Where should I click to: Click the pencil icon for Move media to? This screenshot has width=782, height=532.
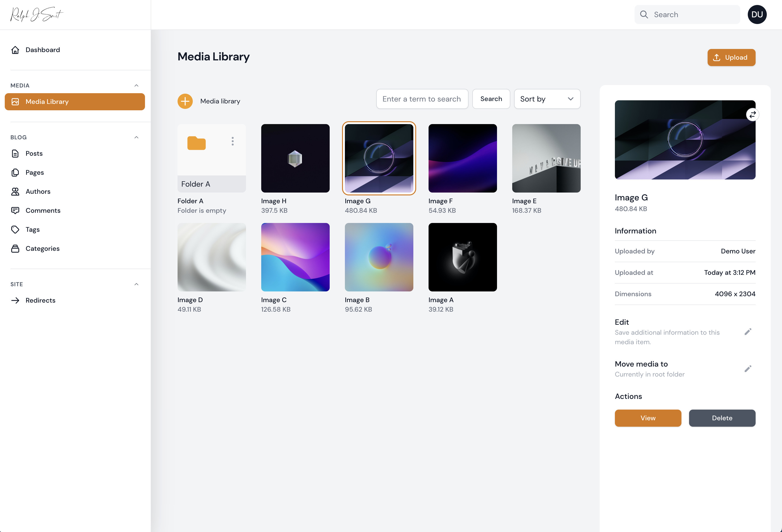[748, 369]
